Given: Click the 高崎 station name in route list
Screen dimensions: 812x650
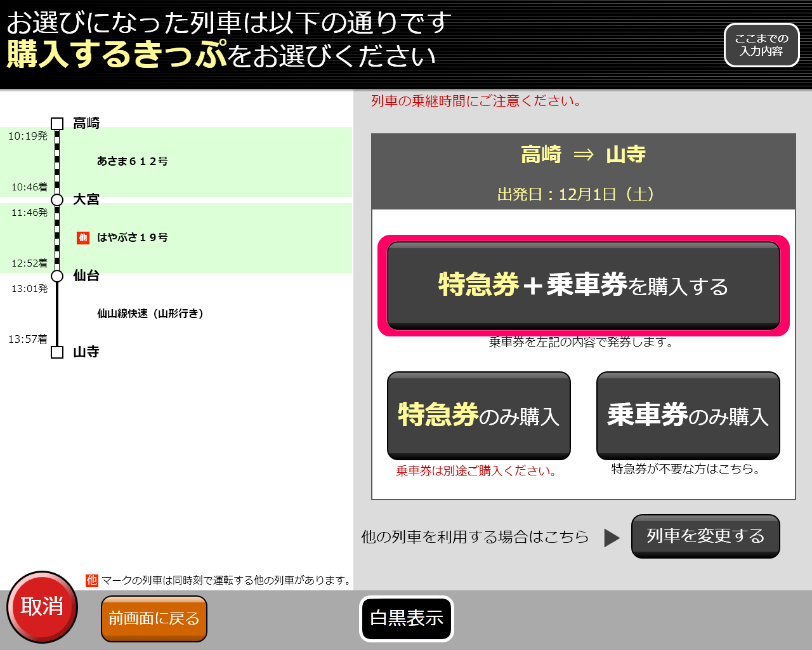Looking at the screenshot, I should pos(86,123).
